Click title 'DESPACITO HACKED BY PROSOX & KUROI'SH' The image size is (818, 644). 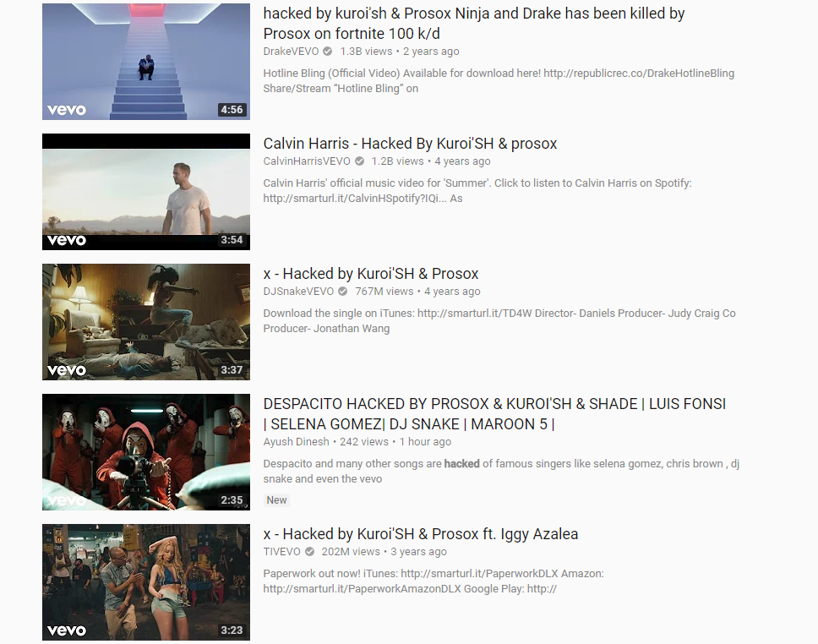[x=494, y=414]
